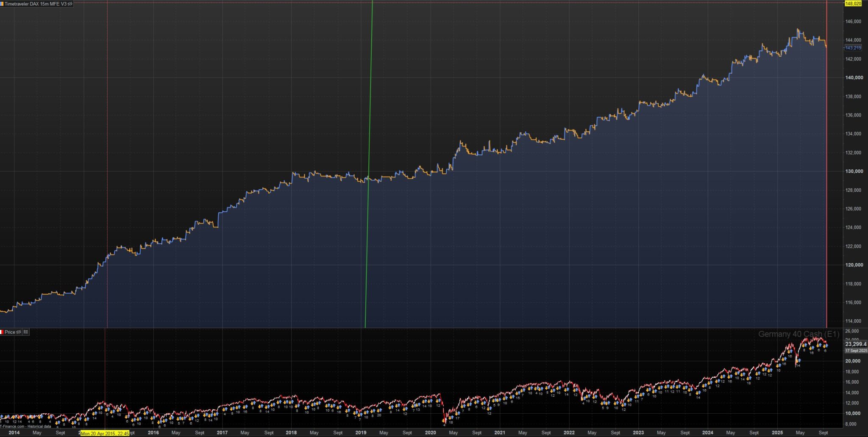Hide the Timetraveler DAX indicator via eye icon

click(x=70, y=4)
